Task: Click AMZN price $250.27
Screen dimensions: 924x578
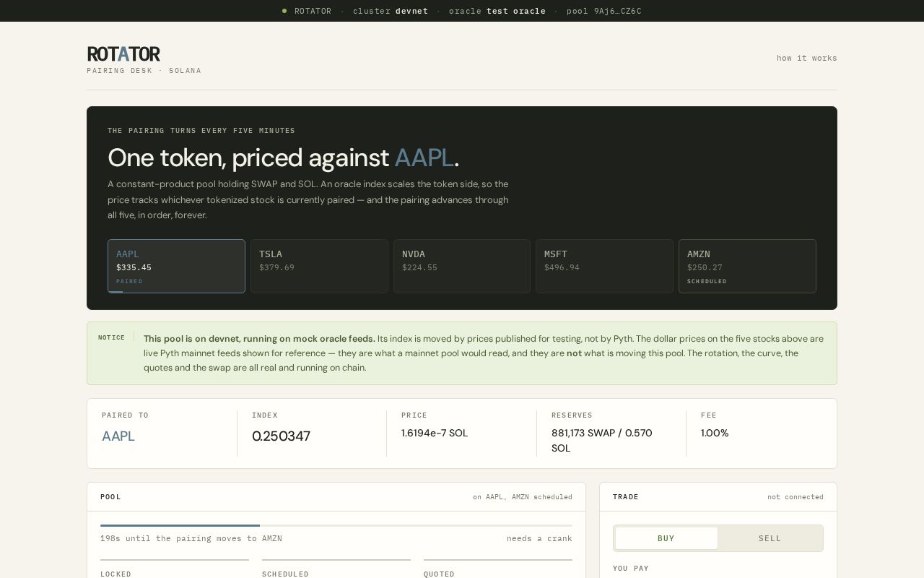Action: [x=705, y=267]
